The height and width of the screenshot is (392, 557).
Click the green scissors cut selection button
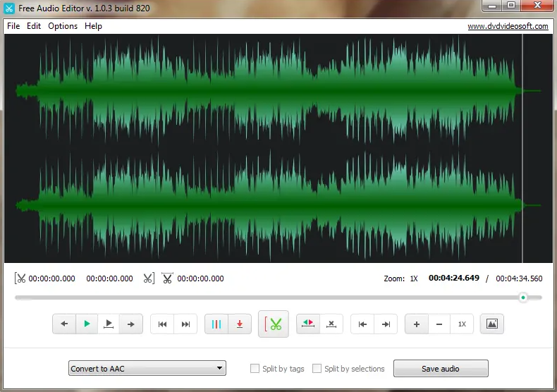tap(273, 324)
